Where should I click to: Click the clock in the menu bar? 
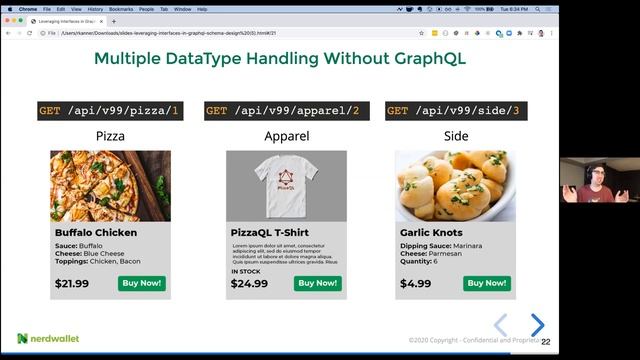(x=514, y=9)
